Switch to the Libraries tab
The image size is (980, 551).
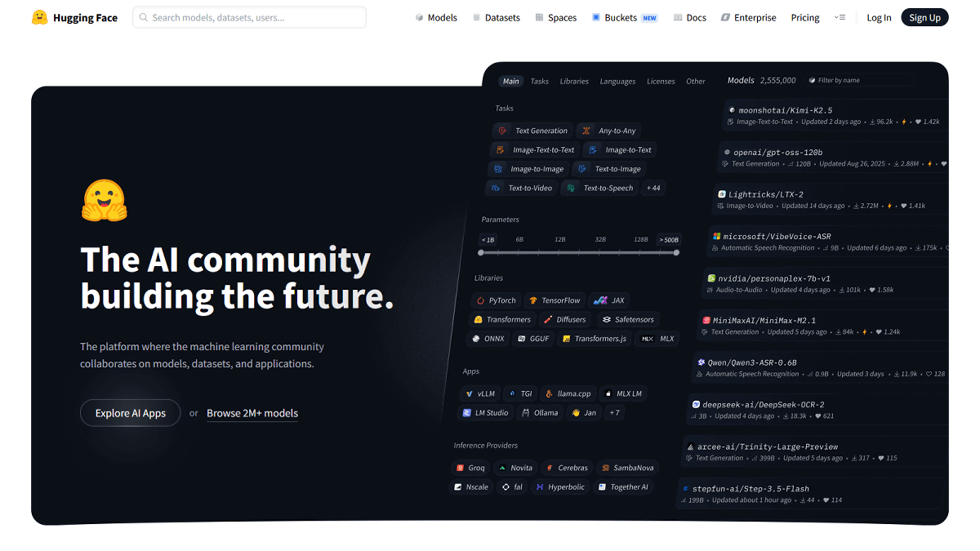574,81
